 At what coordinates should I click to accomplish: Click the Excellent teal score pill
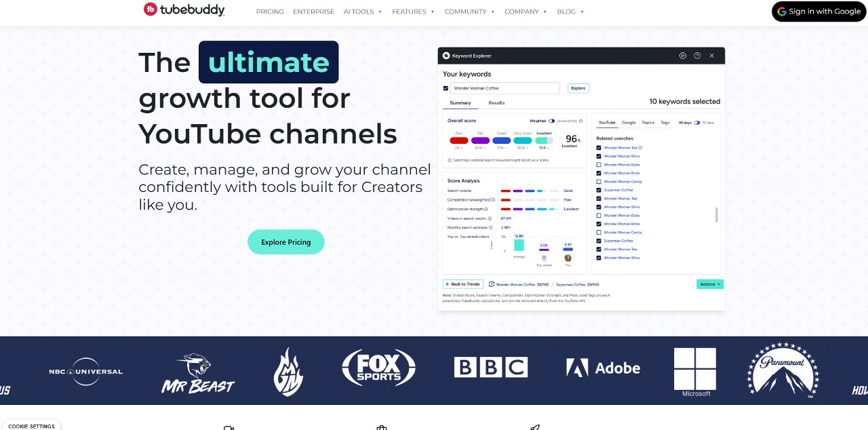[545, 140]
